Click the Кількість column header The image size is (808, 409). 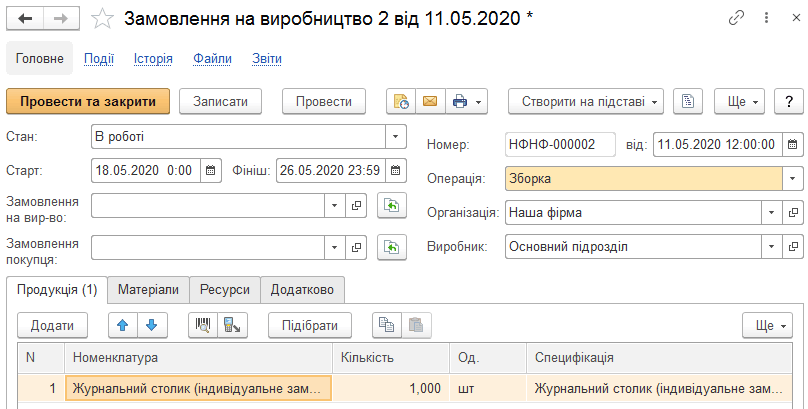(x=391, y=357)
